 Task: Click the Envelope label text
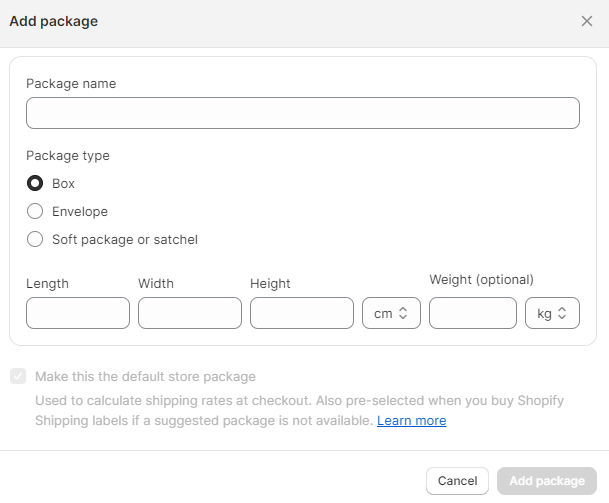point(80,211)
